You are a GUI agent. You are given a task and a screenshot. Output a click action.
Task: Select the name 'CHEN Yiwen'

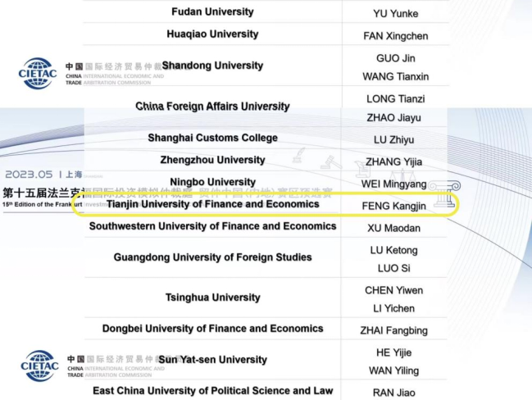394,290
